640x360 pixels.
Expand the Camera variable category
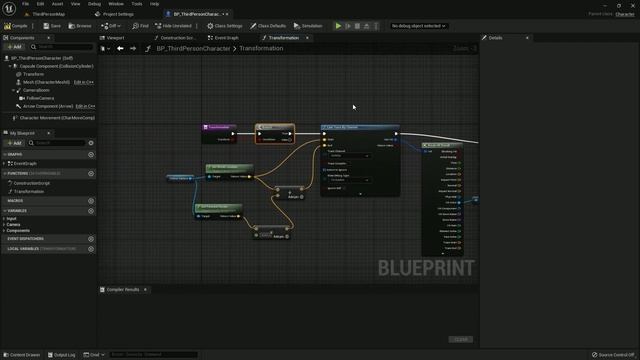tap(4, 224)
